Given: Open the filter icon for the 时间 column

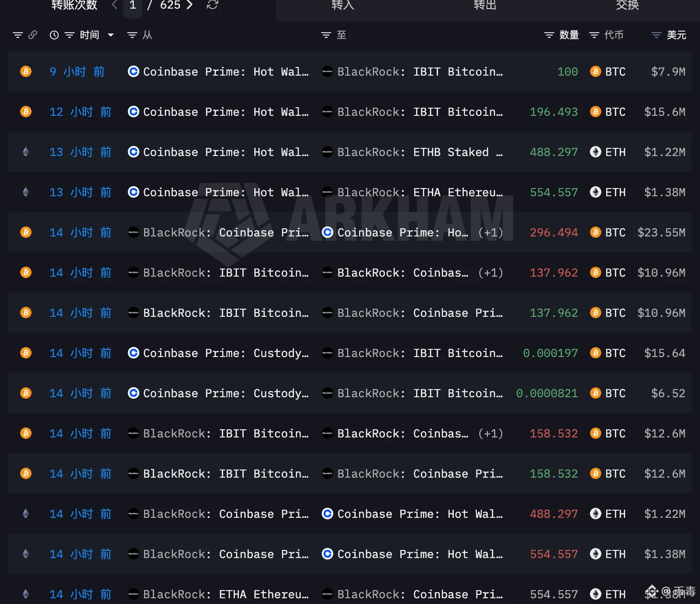Looking at the screenshot, I should [69, 35].
